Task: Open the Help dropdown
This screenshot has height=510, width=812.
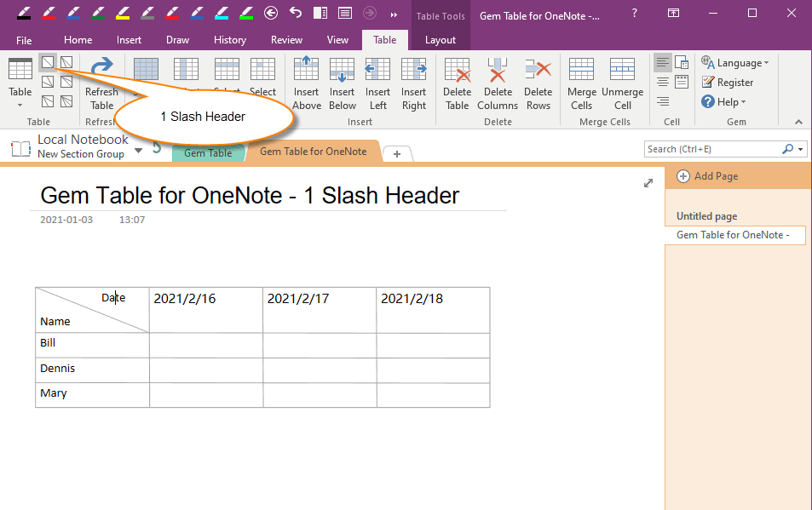Action: point(723,101)
